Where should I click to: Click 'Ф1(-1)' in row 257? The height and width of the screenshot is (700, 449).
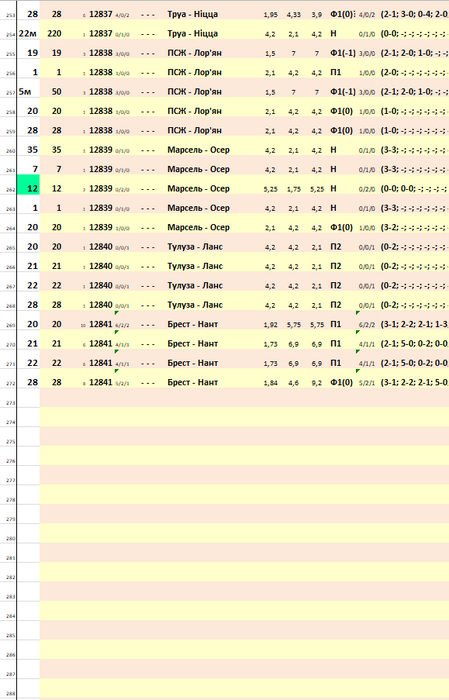coord(343,92)
